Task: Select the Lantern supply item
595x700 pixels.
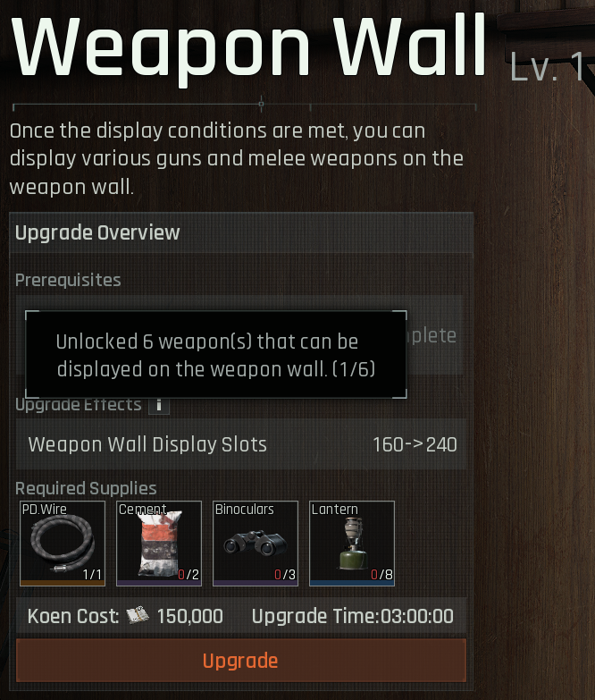Action: [352, 543]
